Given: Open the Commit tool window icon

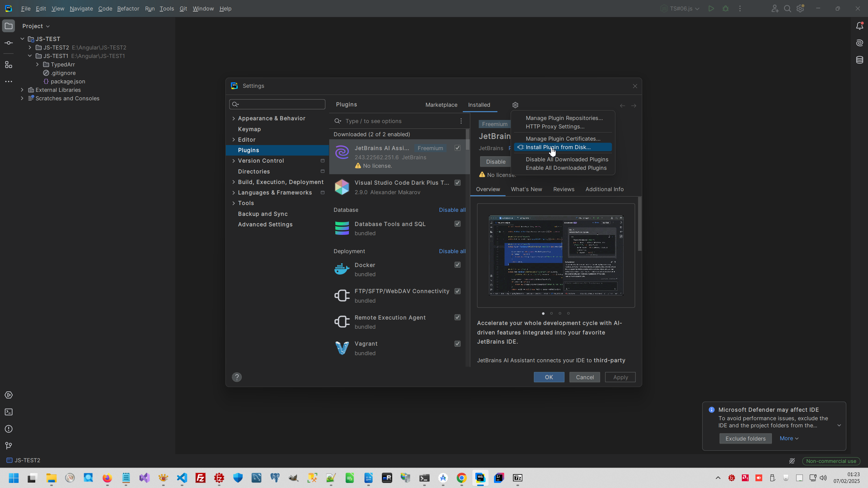Looking at the screenshot, I should [x=9, y=43].
